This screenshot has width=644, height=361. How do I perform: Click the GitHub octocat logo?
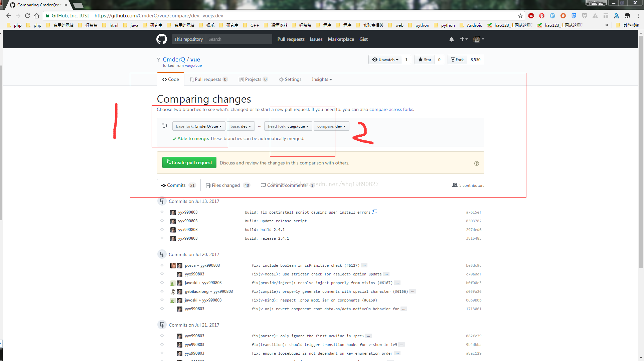[162, 39]
